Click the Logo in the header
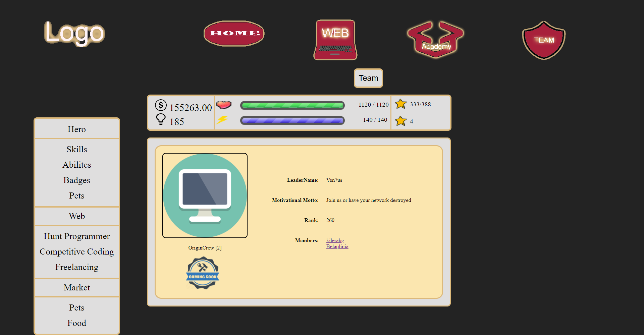 pos(74,33)
